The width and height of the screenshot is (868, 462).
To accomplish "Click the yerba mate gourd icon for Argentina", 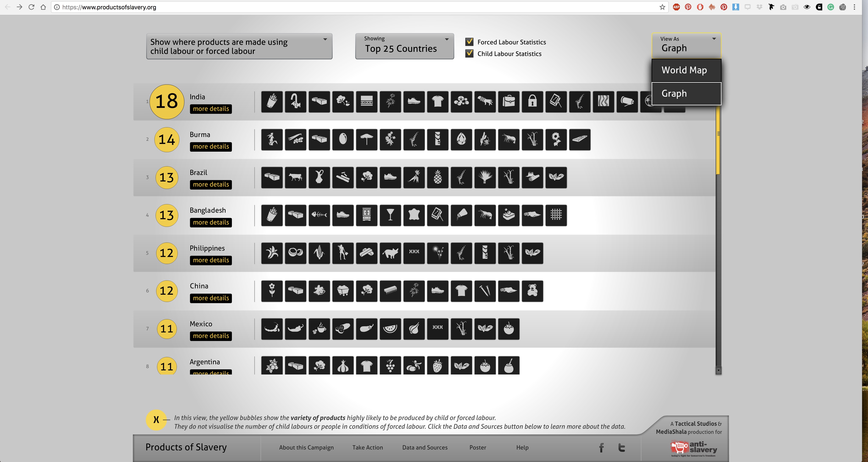I will pyautogui.click(x=509, y=366).
